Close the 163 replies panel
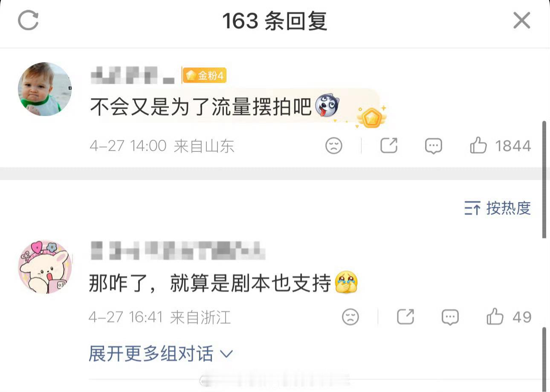 point(521,20)
